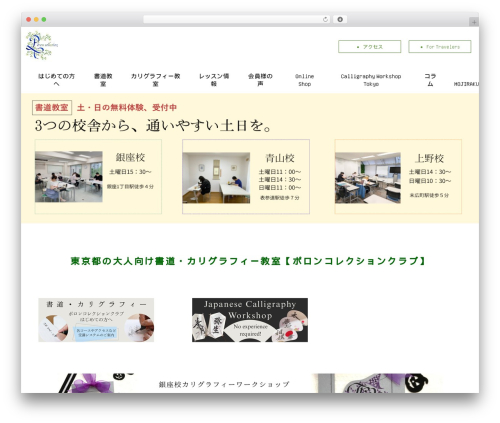Click the round icon beside the address bar
Viewport: 500px width, 423px height.
[340, 20]
